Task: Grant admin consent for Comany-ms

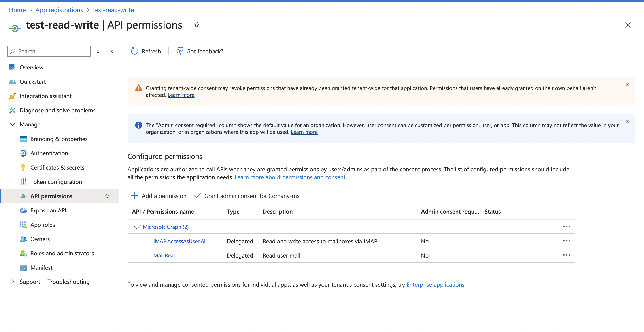Action: point(247,196)
